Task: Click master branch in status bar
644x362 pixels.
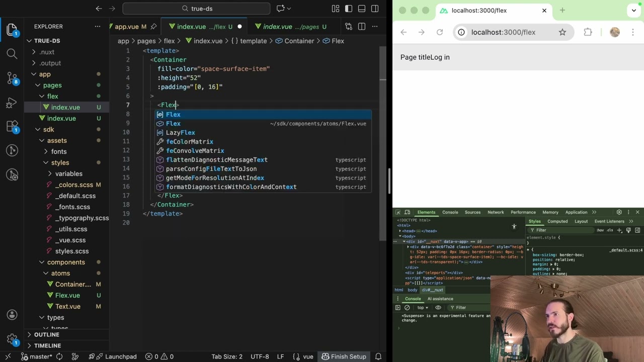Action: (37, 356)
